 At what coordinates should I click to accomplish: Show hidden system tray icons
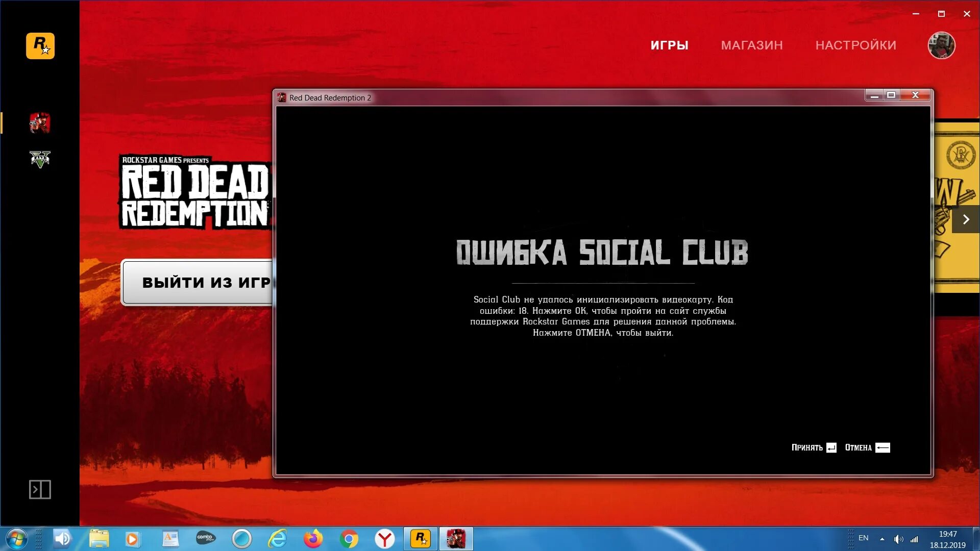pos(882,539)
